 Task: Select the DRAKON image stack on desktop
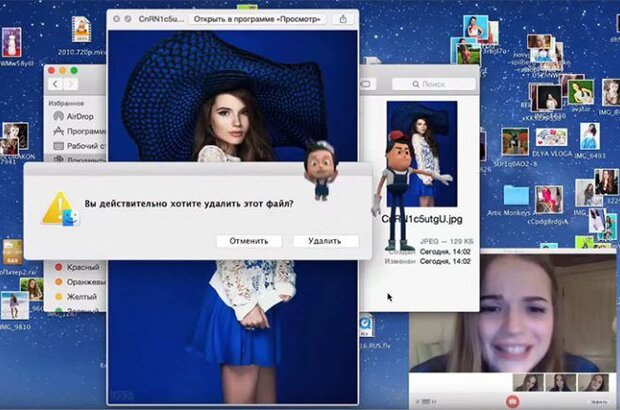[x=14, y=138]
